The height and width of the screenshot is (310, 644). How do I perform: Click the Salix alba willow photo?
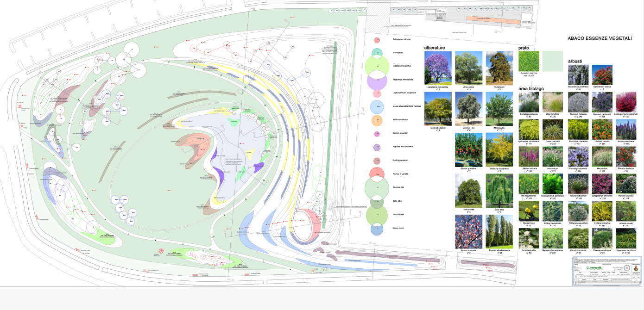499,190
